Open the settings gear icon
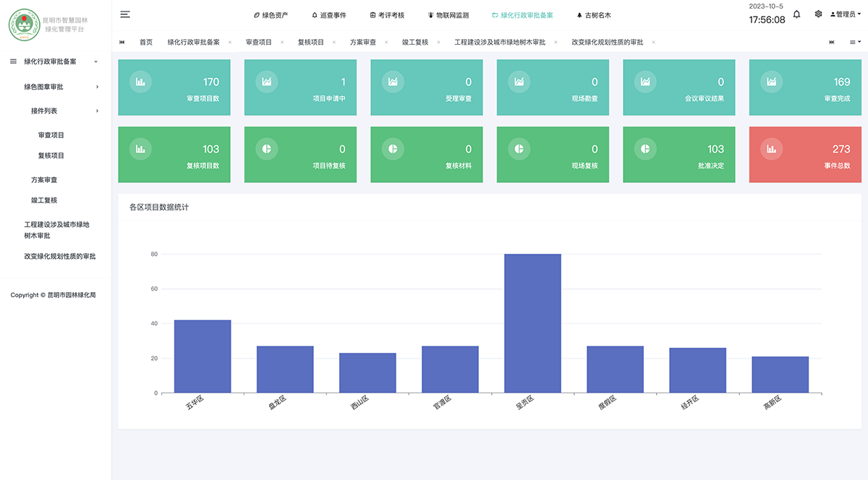This screenshot has height=480, width=868. [818, 14]
